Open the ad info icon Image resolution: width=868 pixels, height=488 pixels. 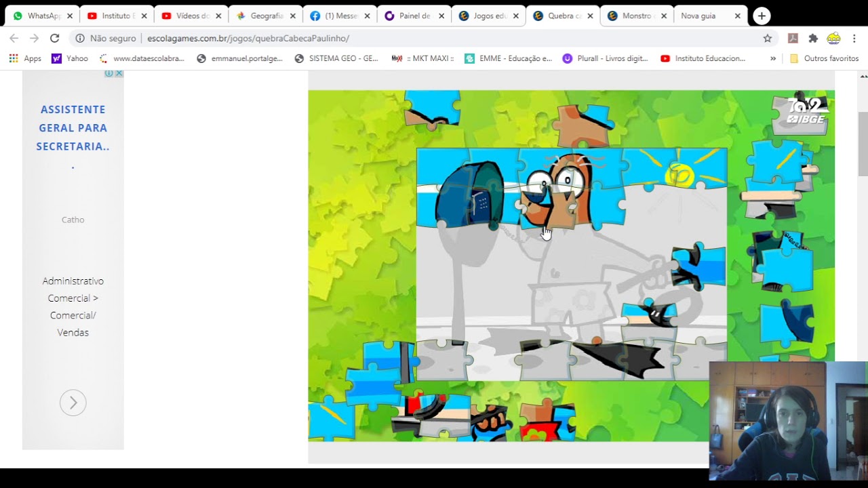pyautogui.click(x=108, y=73)
